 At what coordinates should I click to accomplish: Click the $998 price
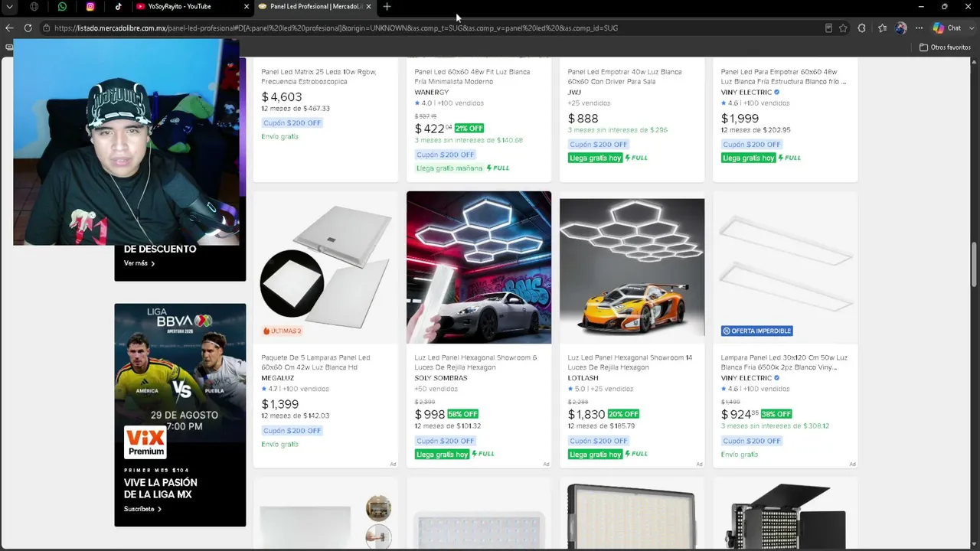pos(430,415)
